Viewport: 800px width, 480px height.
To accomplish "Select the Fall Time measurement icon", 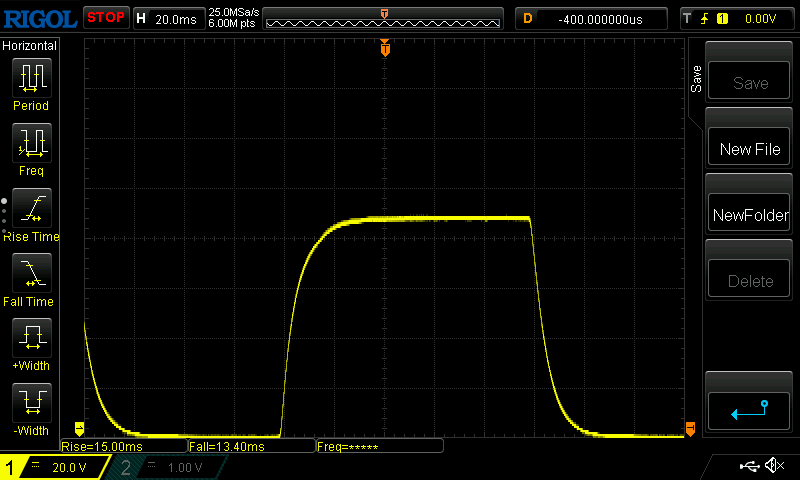I will [x=32, y=273].
